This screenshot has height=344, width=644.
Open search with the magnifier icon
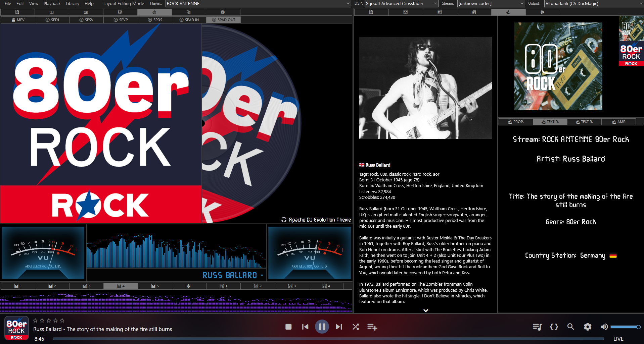(x=570, y=327)
